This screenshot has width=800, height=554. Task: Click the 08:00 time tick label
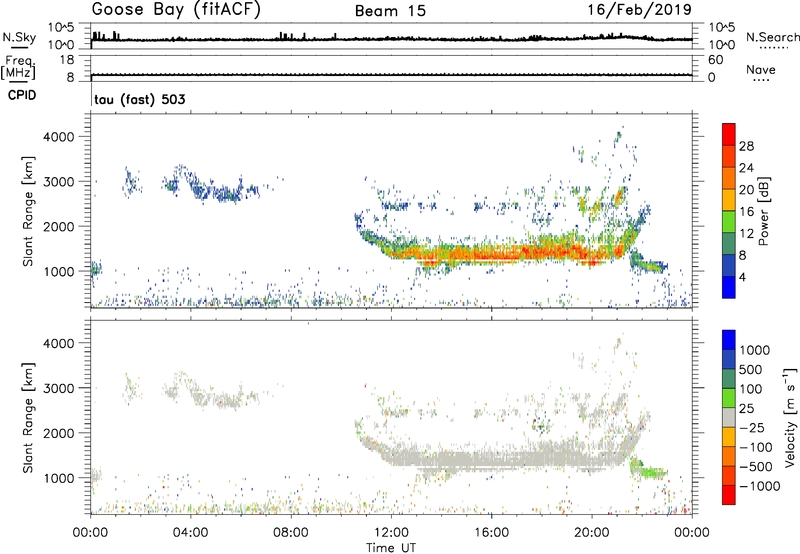click(x=291, y=533)
